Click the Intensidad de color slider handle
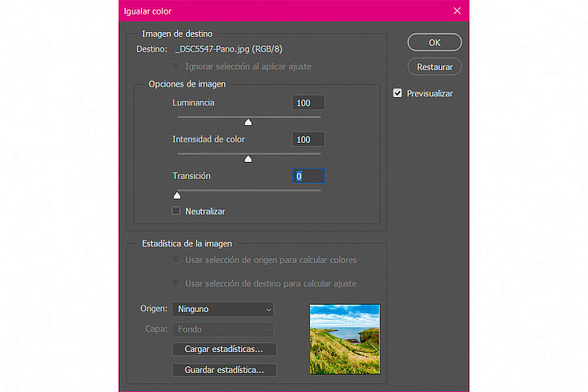The image size is (588, 392). click(x=248, y=159)
